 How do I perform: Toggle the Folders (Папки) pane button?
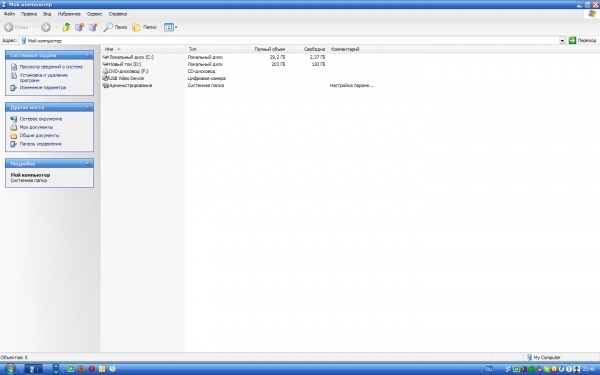point(144,27)
